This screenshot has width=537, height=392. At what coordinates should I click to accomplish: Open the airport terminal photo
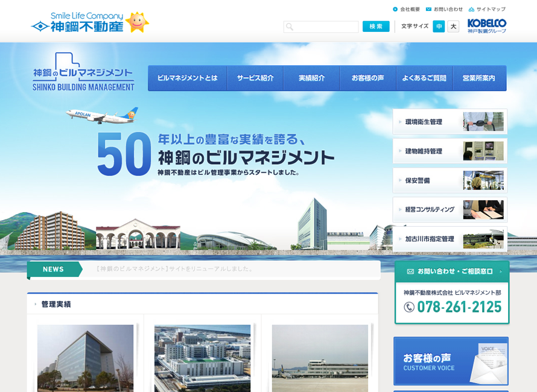tap(320, 358)
